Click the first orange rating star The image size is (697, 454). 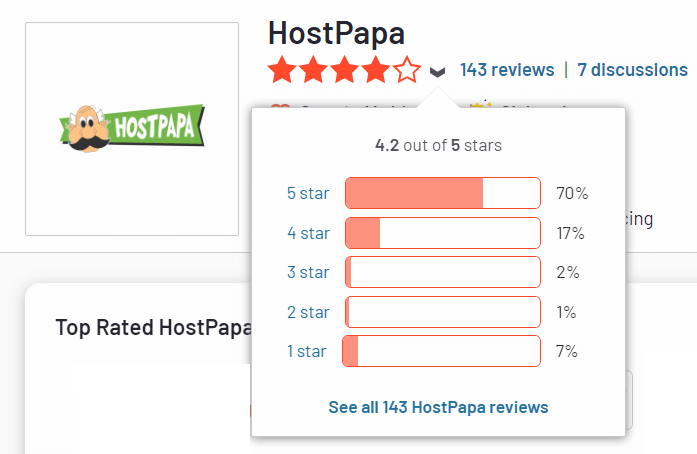pyautogui.click(x=283, y=70)
